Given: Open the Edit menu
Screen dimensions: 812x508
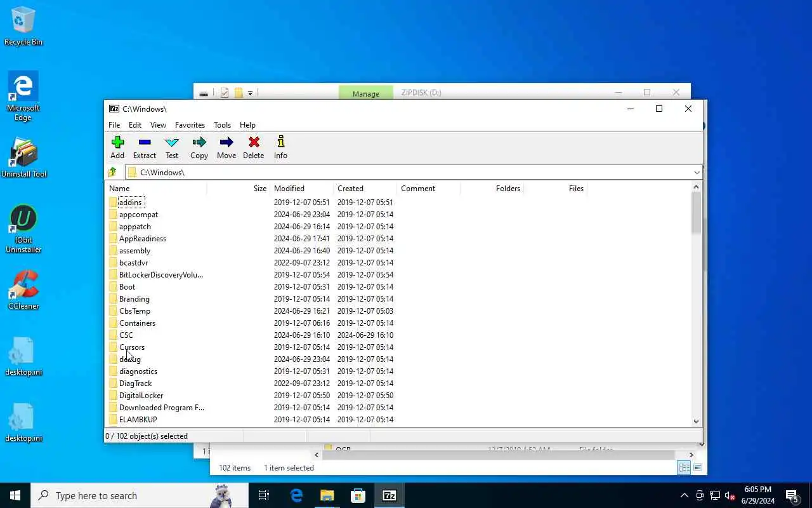Looking at the screenshot, I should 135,125.
